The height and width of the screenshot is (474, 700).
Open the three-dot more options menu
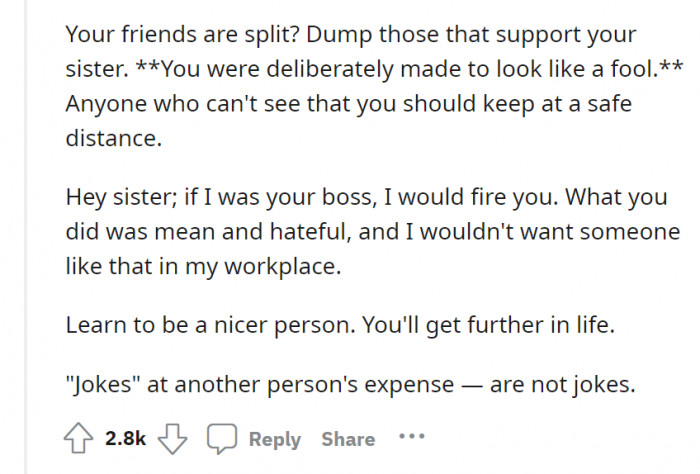coord(411,438)
